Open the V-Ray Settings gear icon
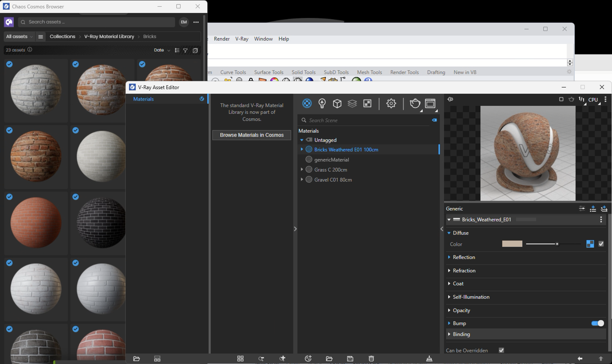 pyautogui.click(x=391, y=103)
